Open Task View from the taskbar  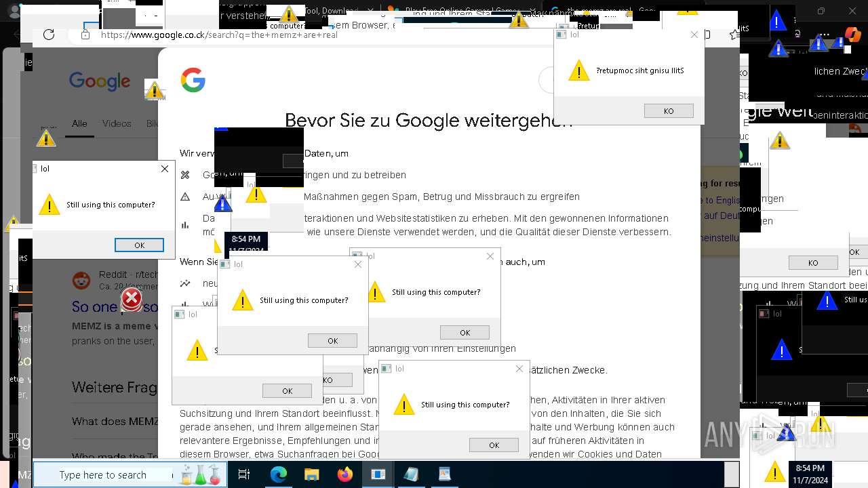pyautogui.click(x=244, y=474)
